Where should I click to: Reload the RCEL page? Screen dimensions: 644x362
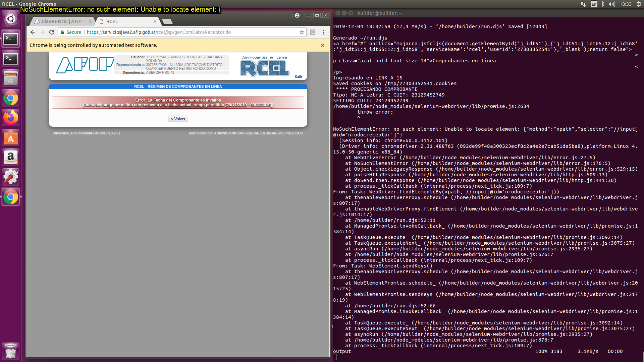(52, 32)
